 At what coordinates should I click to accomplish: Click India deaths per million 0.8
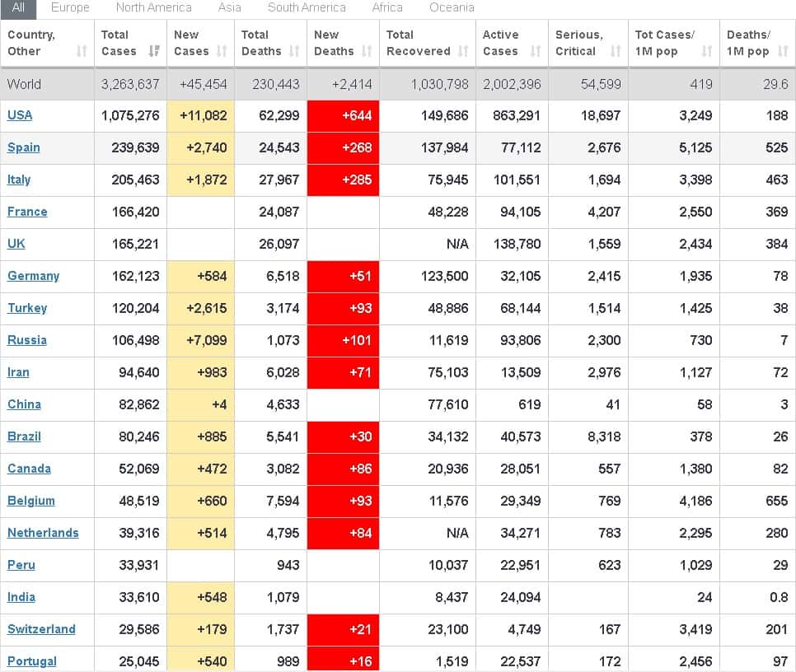point(780,597)
